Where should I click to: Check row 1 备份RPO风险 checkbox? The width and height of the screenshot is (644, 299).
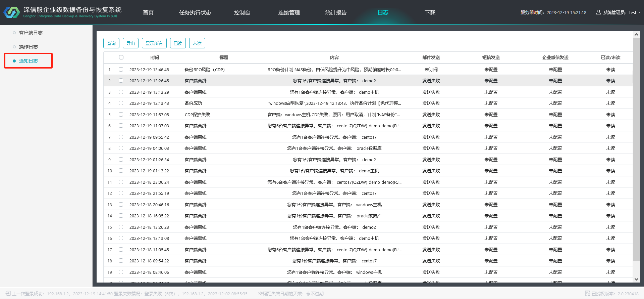[x=121, y=70]
